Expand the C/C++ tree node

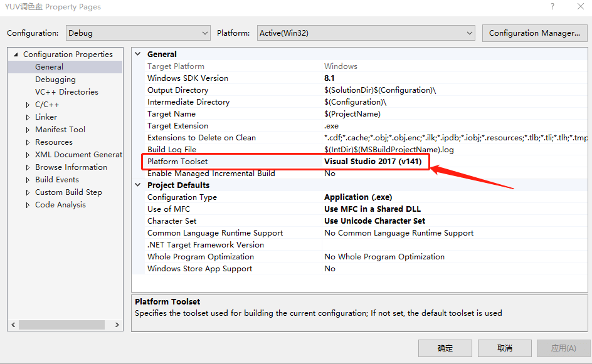[x=28, y=105]
